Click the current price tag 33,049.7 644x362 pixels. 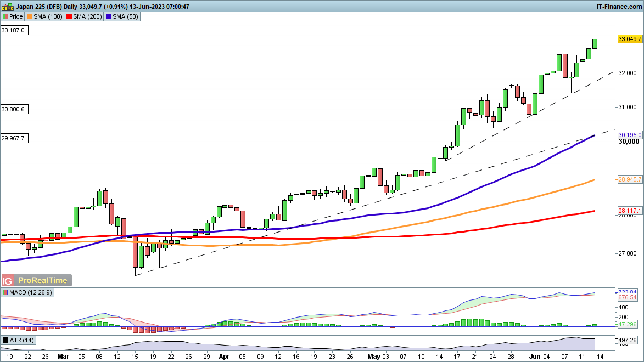pyautogui.click(x=630, y=39)
